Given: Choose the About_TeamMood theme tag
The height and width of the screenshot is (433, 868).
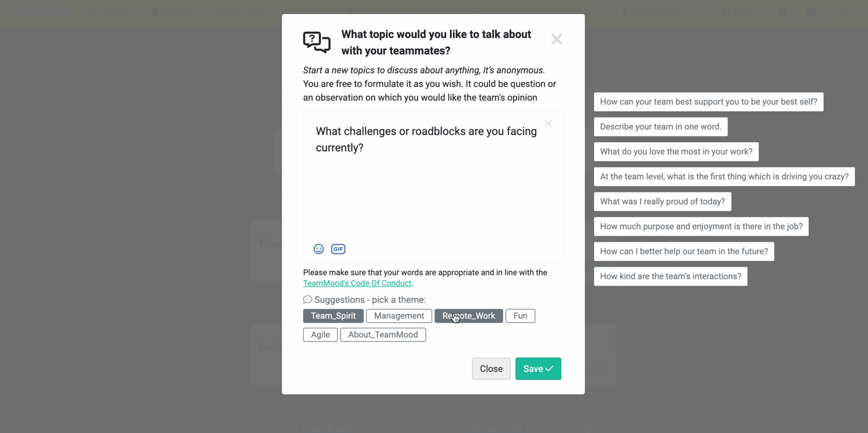Looking at the screenshot, I should click(383, 335).
